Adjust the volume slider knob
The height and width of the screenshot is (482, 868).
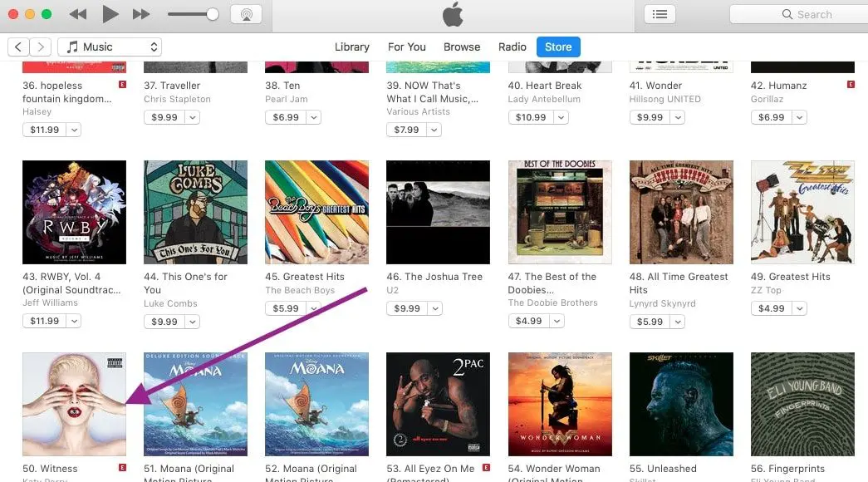click(x=213, y=14)
